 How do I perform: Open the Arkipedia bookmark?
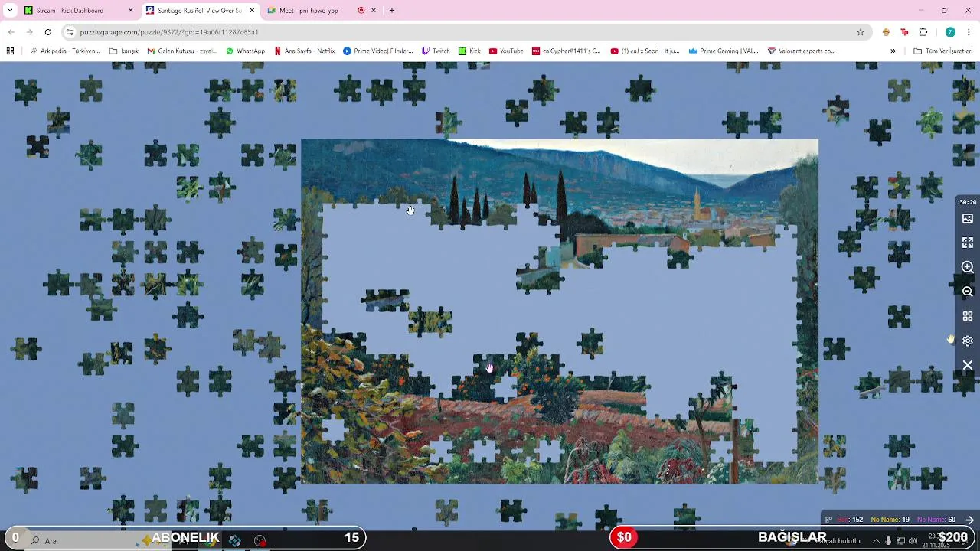pyautogui.click(x=65, y=51)
